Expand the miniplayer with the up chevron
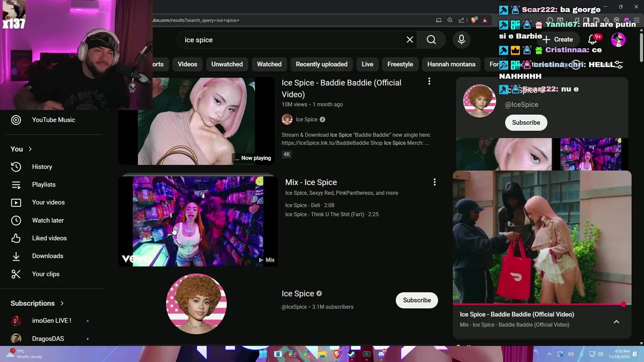644x362 pixels. click(x=616, y=322)
